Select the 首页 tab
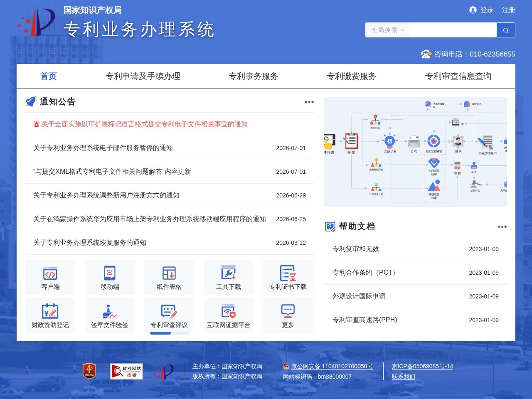Image resolution: width=532 pixels, height=399 pixels. tap(48, 76)
